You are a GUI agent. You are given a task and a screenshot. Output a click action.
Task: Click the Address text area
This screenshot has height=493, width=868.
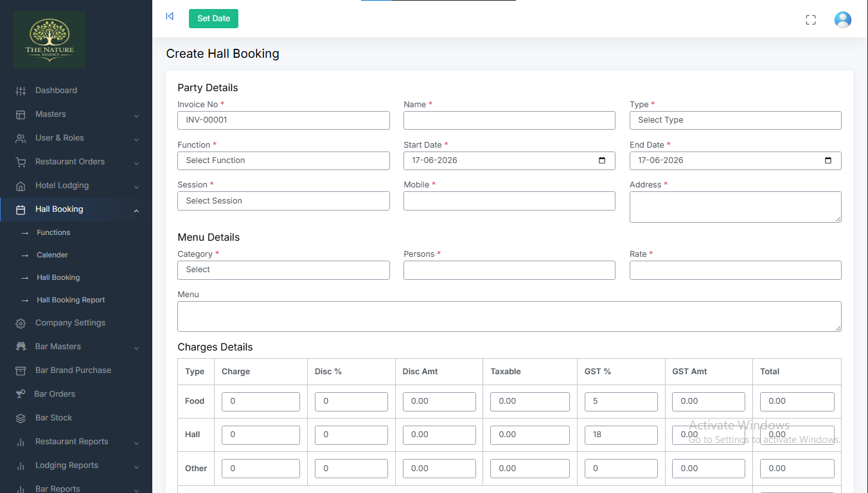(x=736, y=207)
